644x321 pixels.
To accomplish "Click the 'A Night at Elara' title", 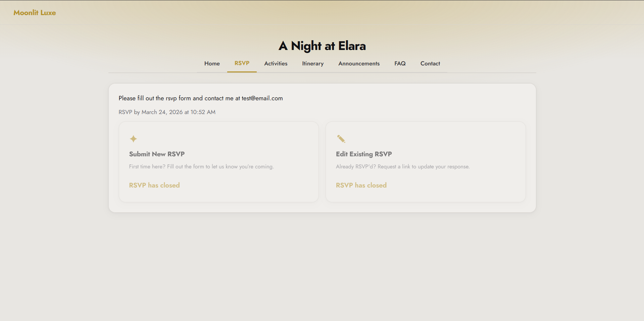I will (322, 46).
